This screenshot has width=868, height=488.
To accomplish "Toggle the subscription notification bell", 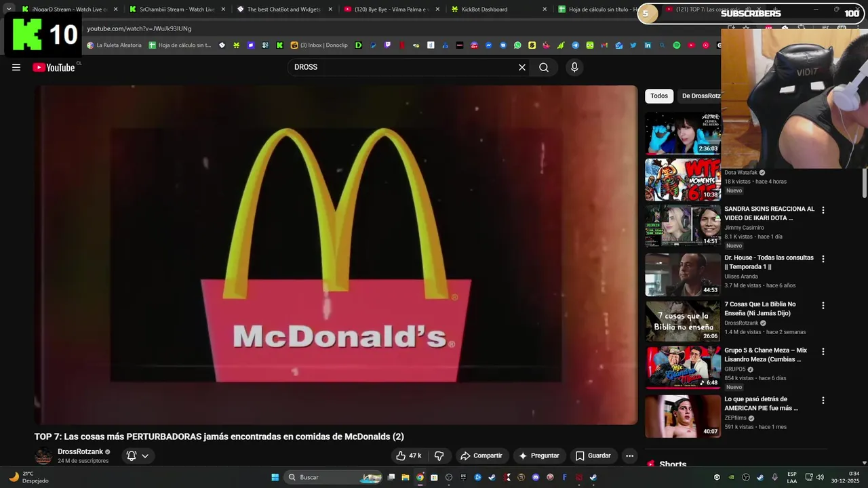I will (132, 455).
